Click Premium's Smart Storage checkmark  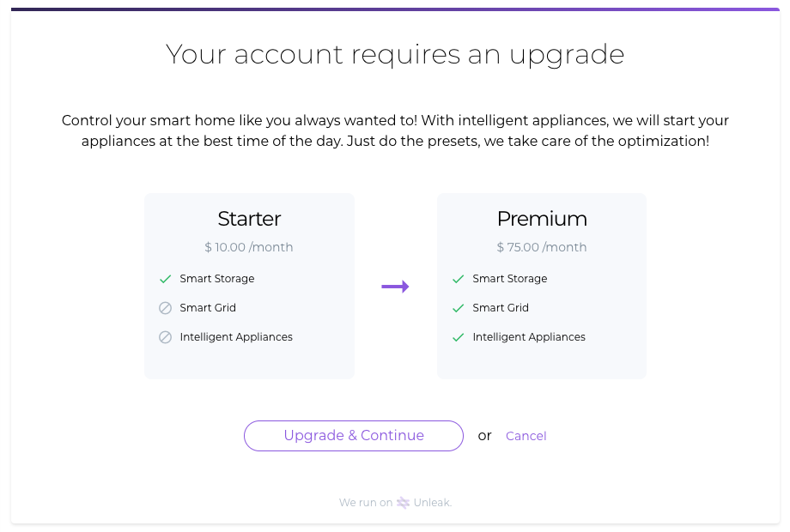(x=459, y=279)
